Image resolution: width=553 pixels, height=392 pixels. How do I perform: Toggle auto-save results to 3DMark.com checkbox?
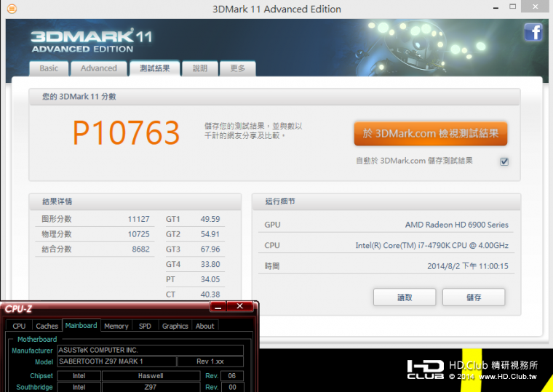point(504,161)
